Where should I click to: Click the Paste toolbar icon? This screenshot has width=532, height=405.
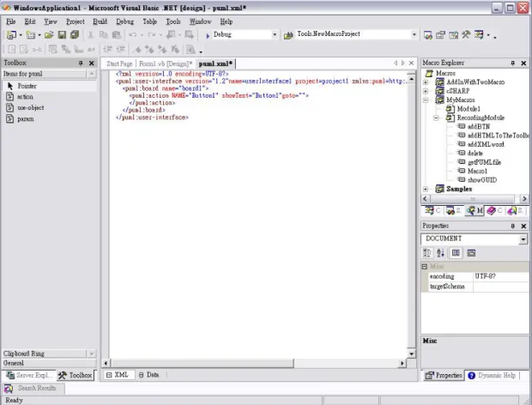tap(117, 34)
